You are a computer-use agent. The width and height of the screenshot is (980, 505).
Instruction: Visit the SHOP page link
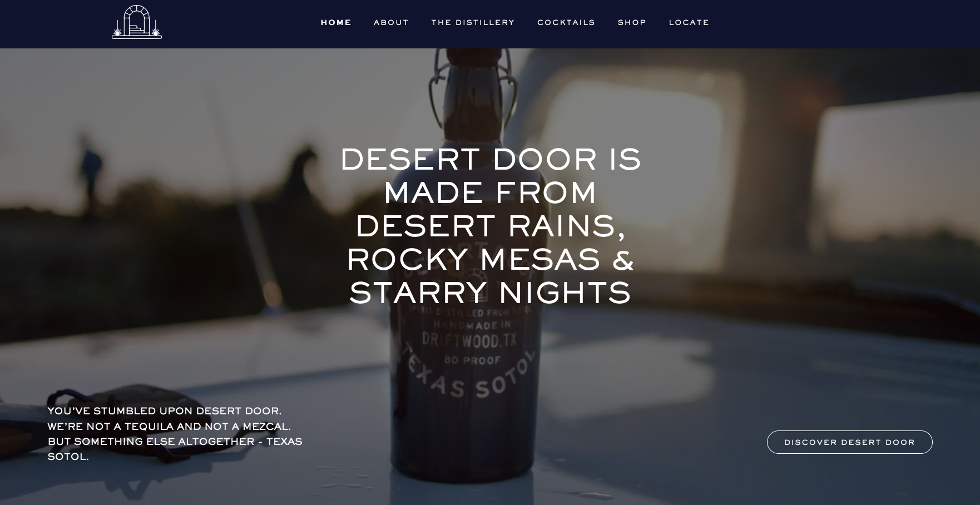click(632, 22)
